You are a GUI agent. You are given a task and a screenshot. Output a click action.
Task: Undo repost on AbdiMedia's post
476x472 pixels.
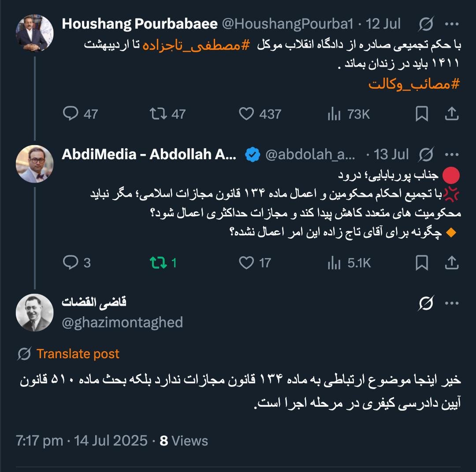point(157,263)
